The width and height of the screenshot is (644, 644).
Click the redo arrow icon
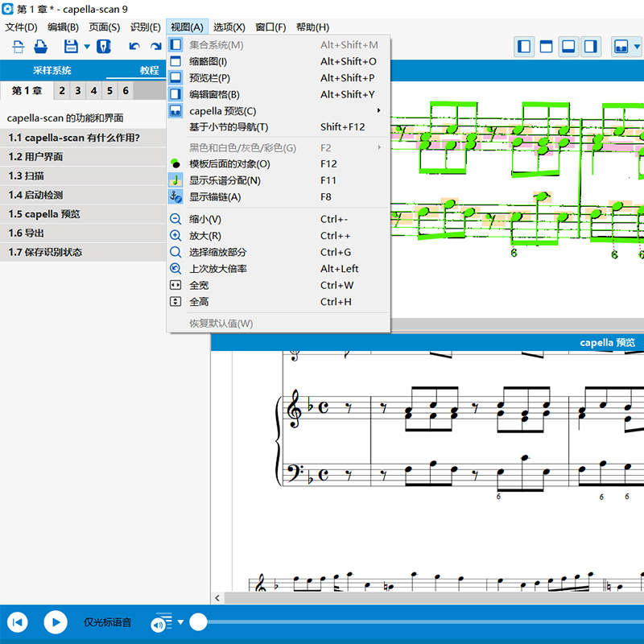155,47
